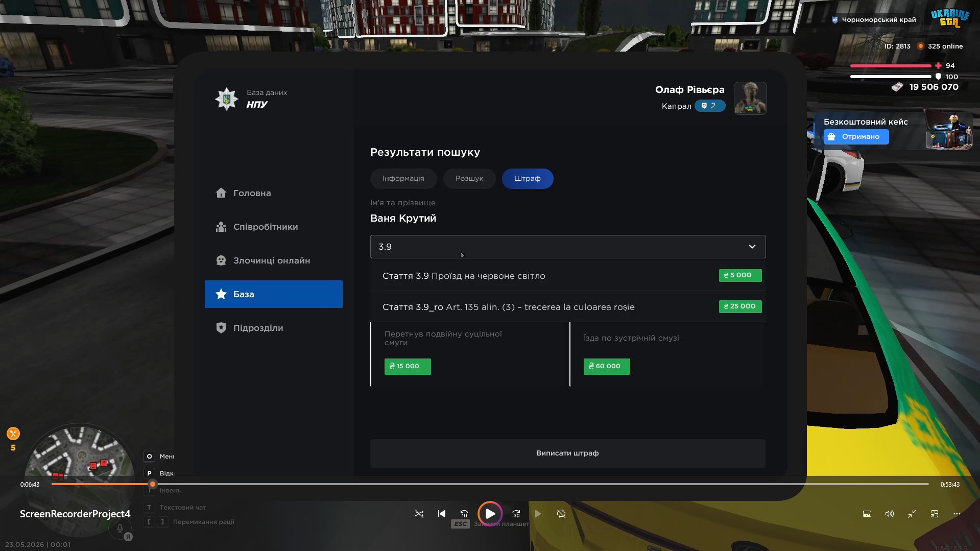This screenshot has width=980, height=551.
Task: Open the subtitles and captions menu
Action: (867, 514)
